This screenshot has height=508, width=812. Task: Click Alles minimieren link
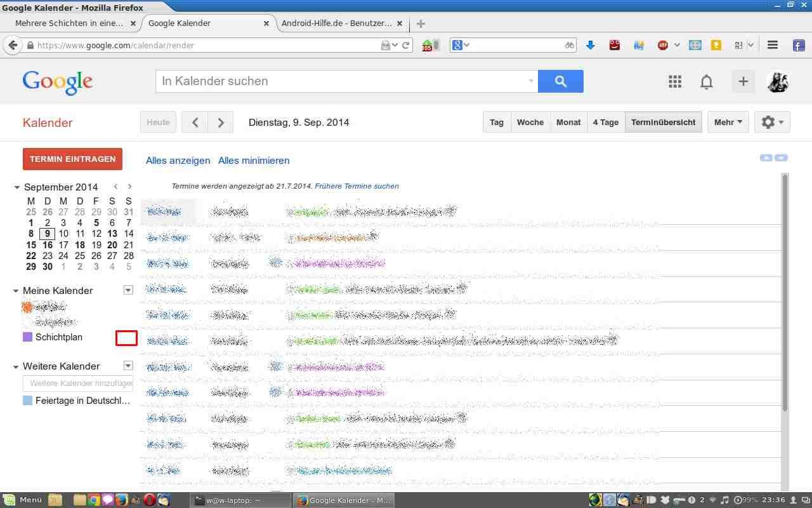tap(254, 161)
